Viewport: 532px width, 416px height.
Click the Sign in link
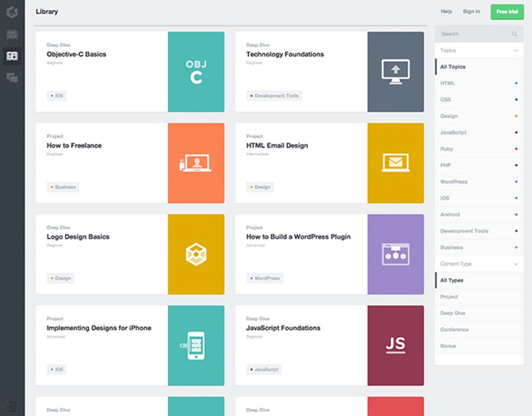(x=471, y=12)
